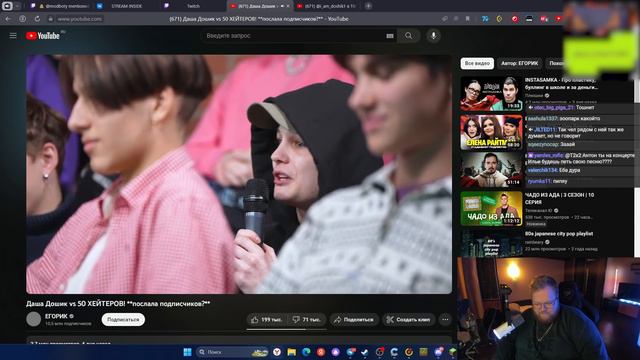
Task: Reload the page with refresh icon
Action: 37,19
